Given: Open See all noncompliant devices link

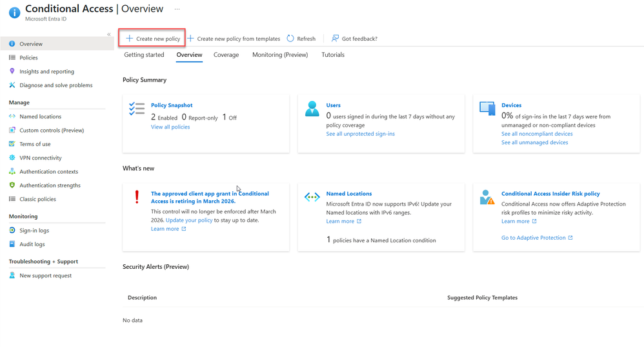Looking at the screenshot, I should coord(537,134).
